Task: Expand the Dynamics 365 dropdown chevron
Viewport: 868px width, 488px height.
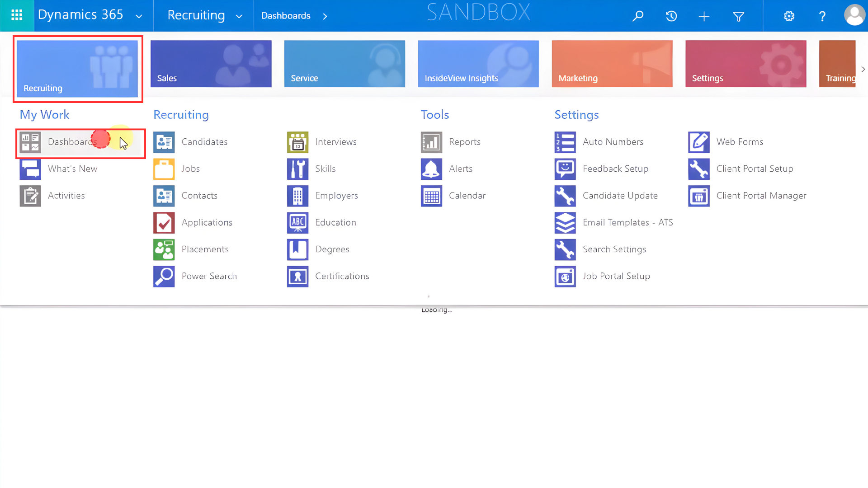Action: point(139,16)
